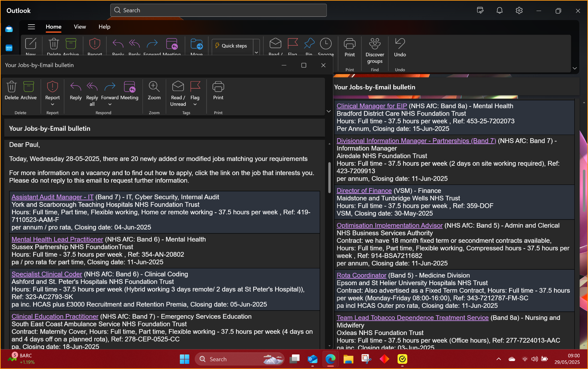Viewport: 588px width, 369px height.
Task: Click Print button in main Outlook ribbon
Action: click(349, 47)
